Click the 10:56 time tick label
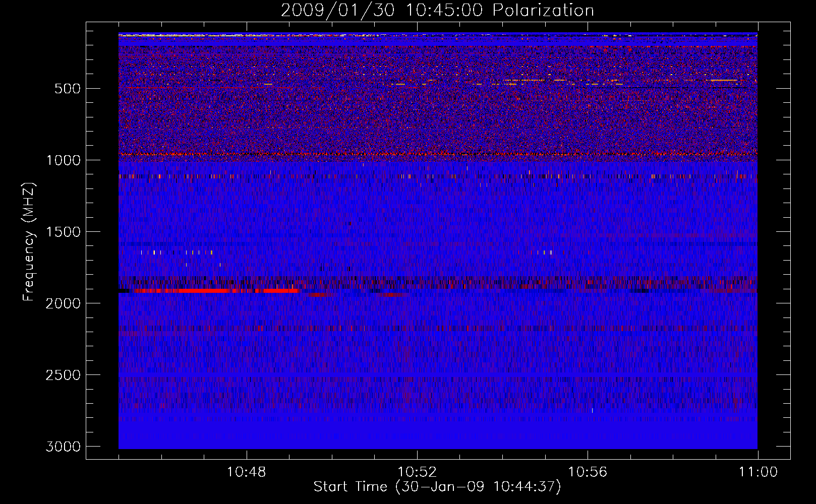 [588, 472]
